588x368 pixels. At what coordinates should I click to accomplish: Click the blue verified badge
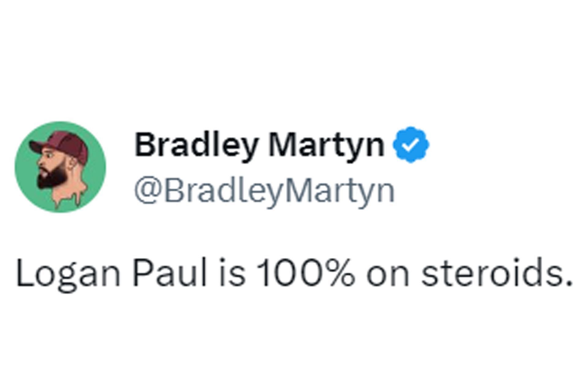tap(411, 145)
